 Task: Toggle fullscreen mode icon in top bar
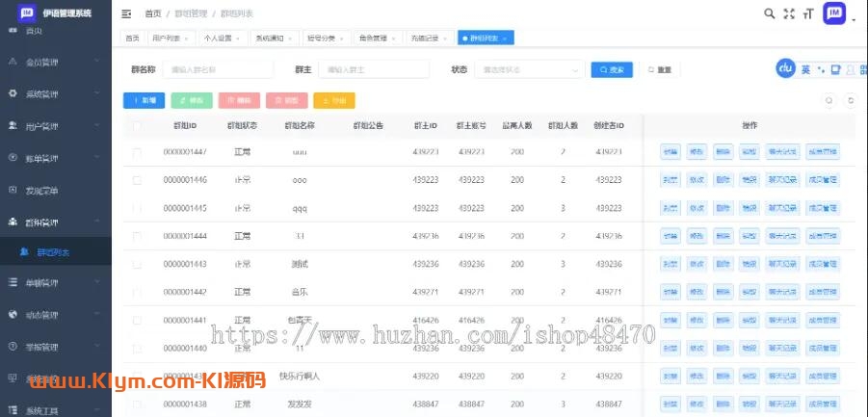tap(789, 14)
